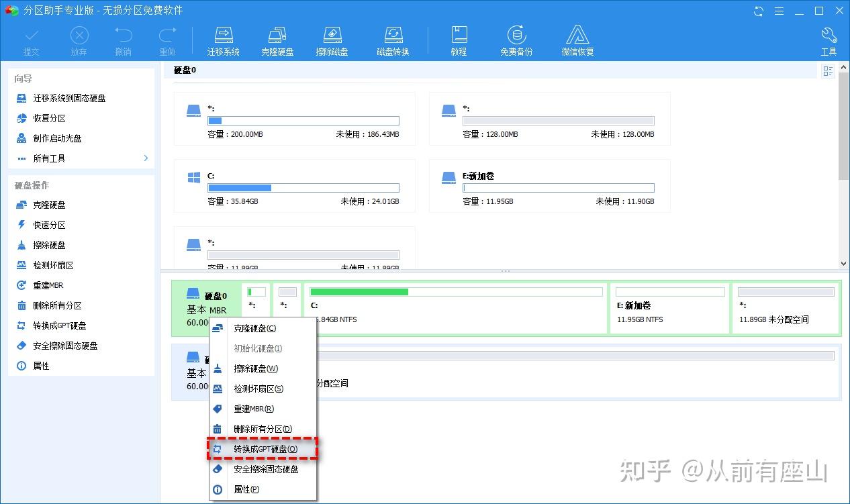Start 微信恢复 WeChat recovery tool
850x504 pixels.
pos(577,39)
